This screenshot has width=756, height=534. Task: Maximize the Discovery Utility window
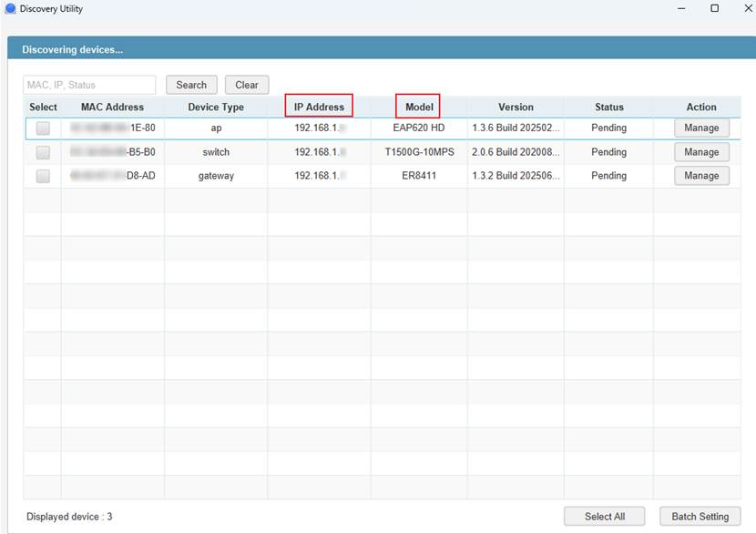tap(714, 8)
